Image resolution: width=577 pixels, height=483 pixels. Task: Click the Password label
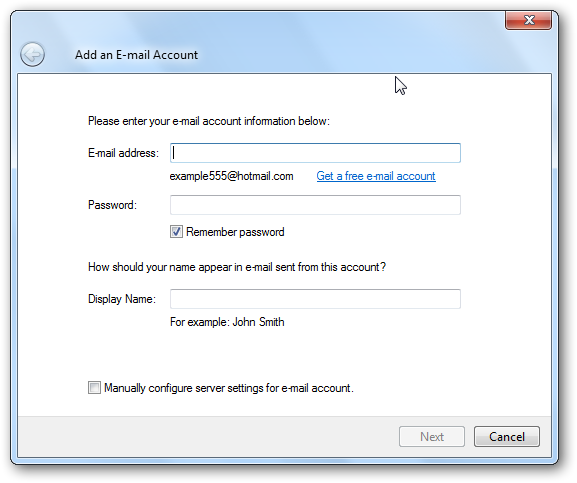tap(112, 205)
